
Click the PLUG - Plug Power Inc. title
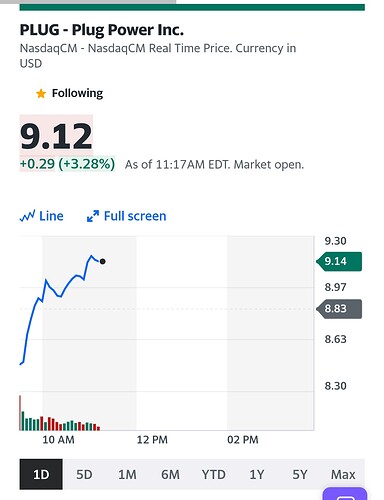pos(102,30)
